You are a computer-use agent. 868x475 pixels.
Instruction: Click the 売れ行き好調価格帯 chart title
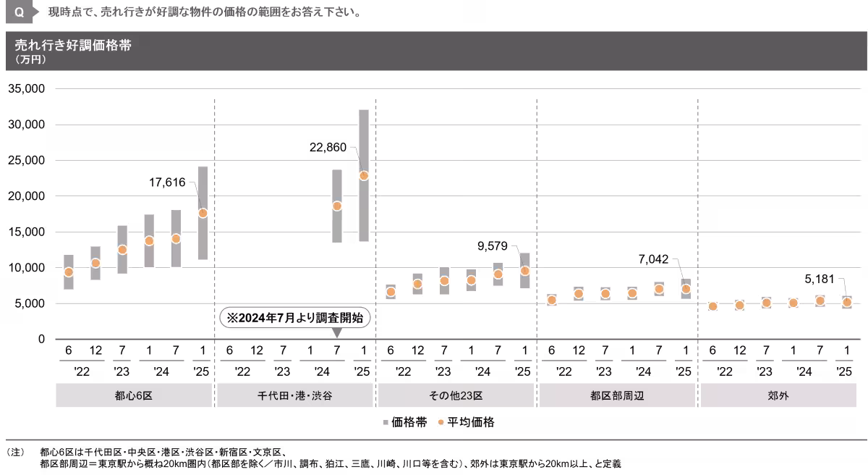pos(72,45)
